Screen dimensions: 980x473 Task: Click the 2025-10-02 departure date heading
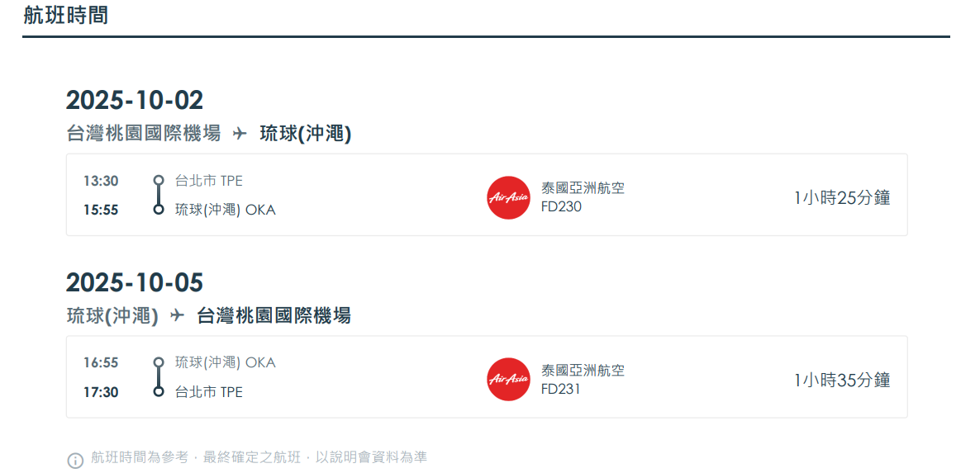pyautogui.click(x=134, y=100)
